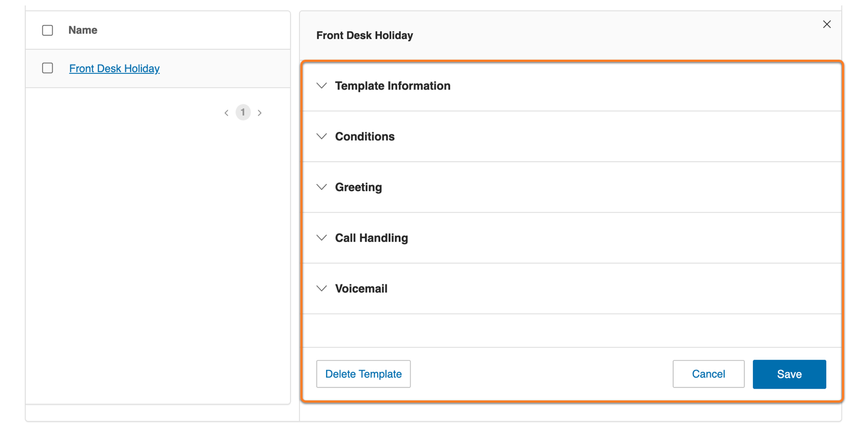This screenshot has height=433, width=868.
Task: Tick the select-all checkbox beside Name
Action: coord(48,30)
